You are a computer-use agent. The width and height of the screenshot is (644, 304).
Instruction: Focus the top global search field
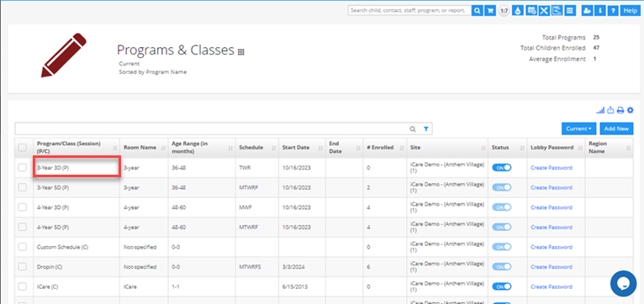tap(409, 11)
